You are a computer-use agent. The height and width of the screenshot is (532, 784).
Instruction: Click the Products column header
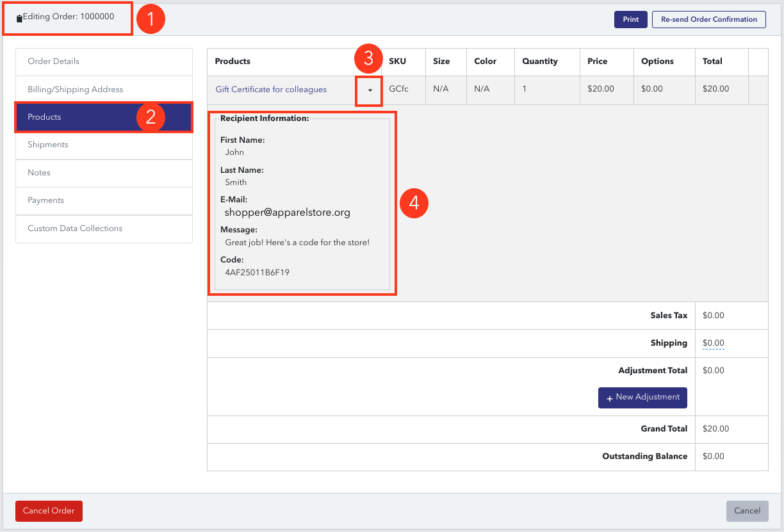233,61
